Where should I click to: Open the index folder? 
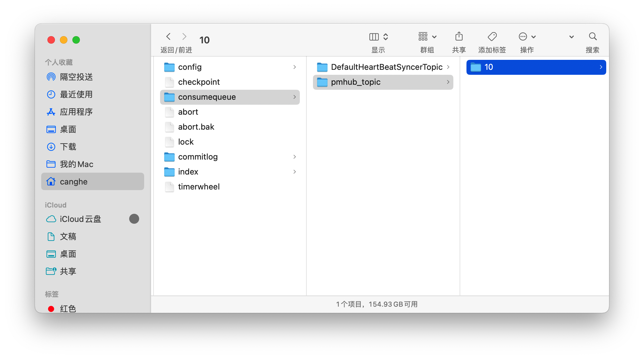point(188,171)
